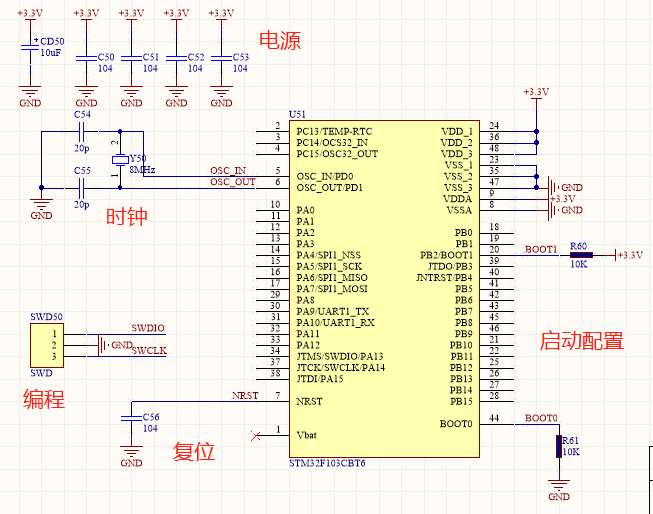The width and height of the screenshot is (653, 514).
Task: Click the PC15/OSC32_OUT pin name
Action: 337,154
